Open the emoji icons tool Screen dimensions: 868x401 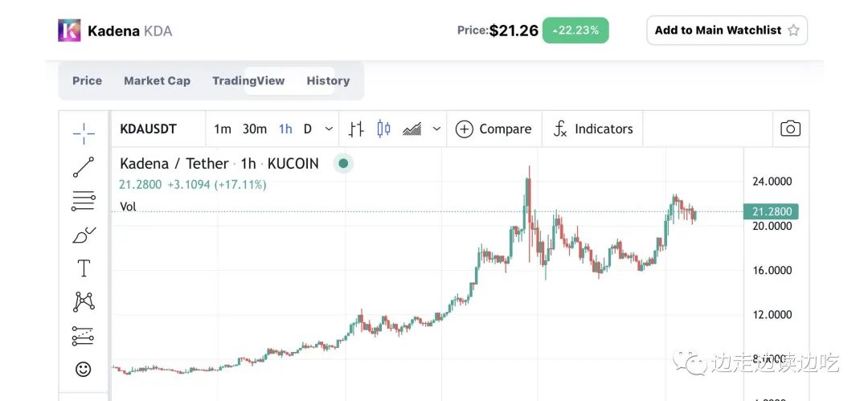(x=84, y=369)
